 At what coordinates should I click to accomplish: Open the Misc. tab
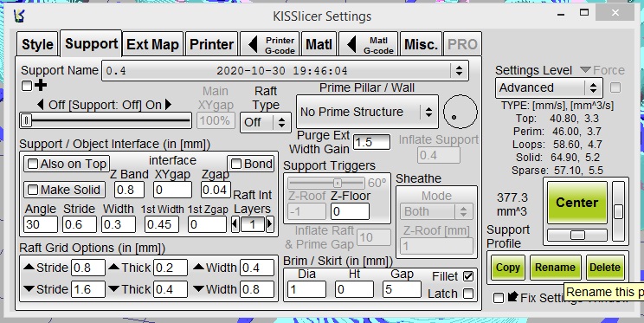point(421,44)
